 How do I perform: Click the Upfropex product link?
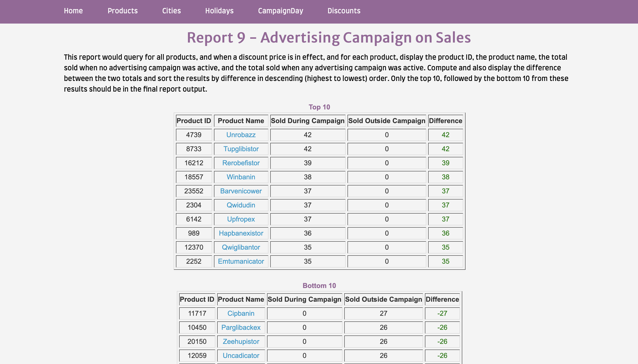click(x=241, y=219)
